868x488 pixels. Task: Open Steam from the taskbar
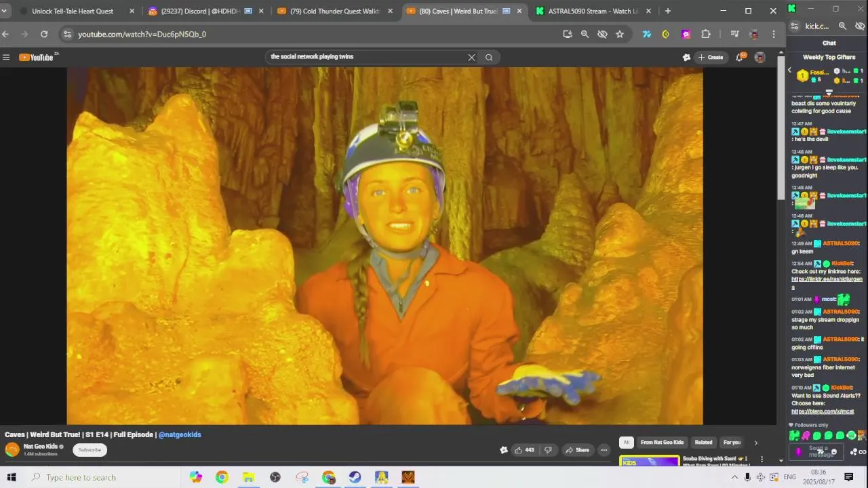(x=355, y=477)
